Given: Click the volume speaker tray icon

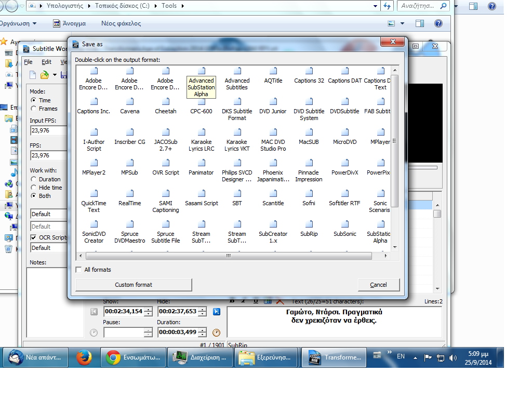Looking at the screenshot, I should coord(453,357).
